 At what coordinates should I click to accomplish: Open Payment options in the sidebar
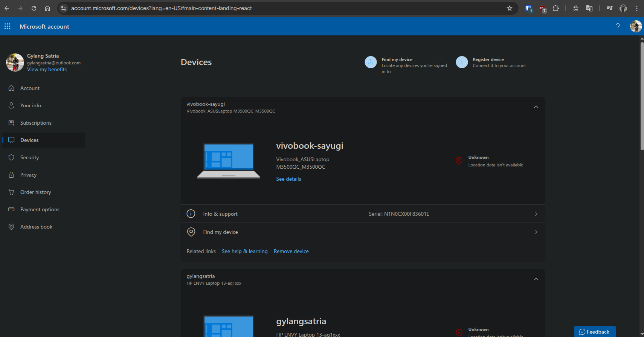[x=40, y=209]
